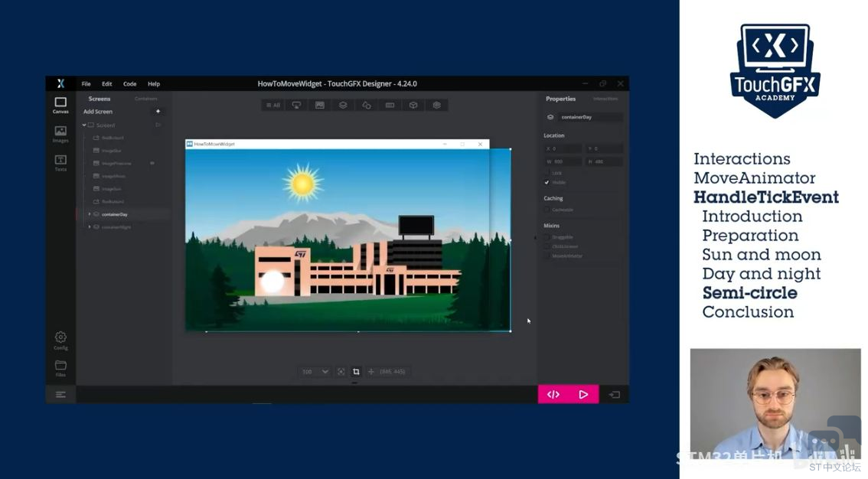Show all widgets with the All button
The width and height of the screenshot is (868, 479).
point(272,105)
